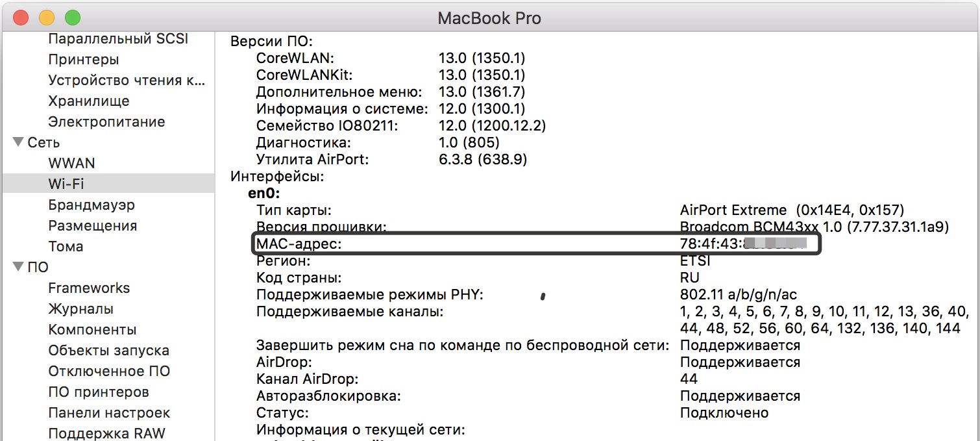The width and height of the screenshot is (980, 441).
Task: Open Отключенное ПО in sidebar
Action: click(109, 371)
